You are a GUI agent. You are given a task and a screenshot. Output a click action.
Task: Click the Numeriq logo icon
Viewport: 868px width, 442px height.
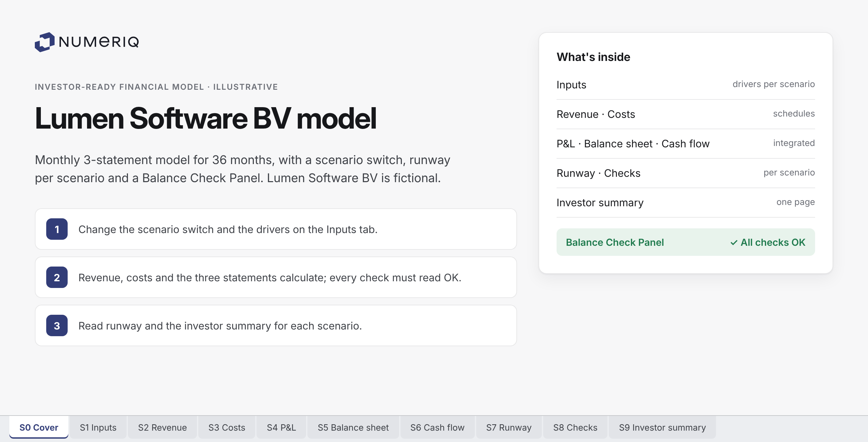coord(45,42)
